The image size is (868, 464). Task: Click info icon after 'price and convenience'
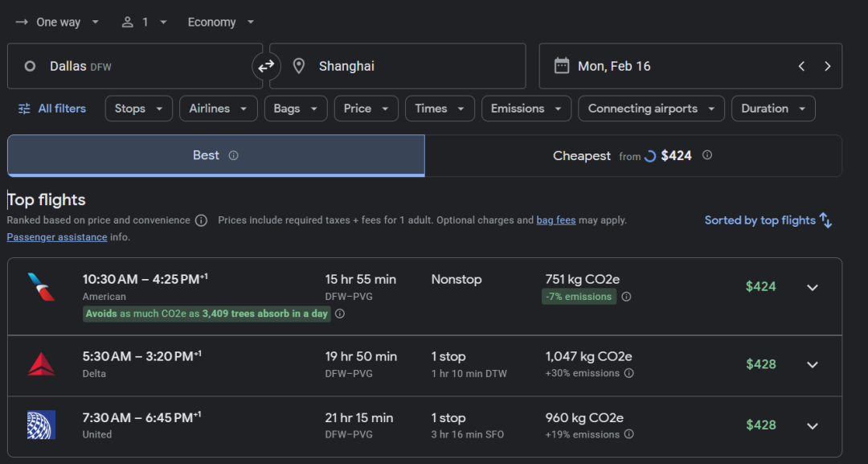[x=201, y=220]
